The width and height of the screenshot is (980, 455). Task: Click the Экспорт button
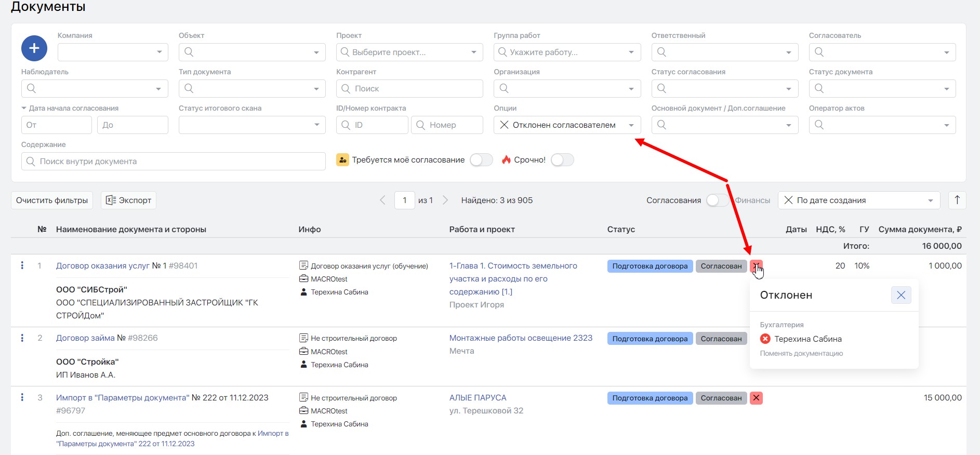(x=128, y=200)
